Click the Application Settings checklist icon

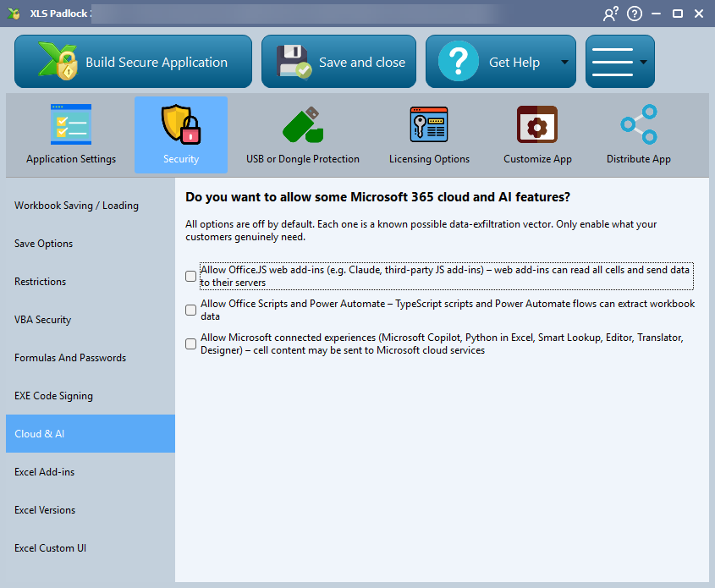point(71,124)
